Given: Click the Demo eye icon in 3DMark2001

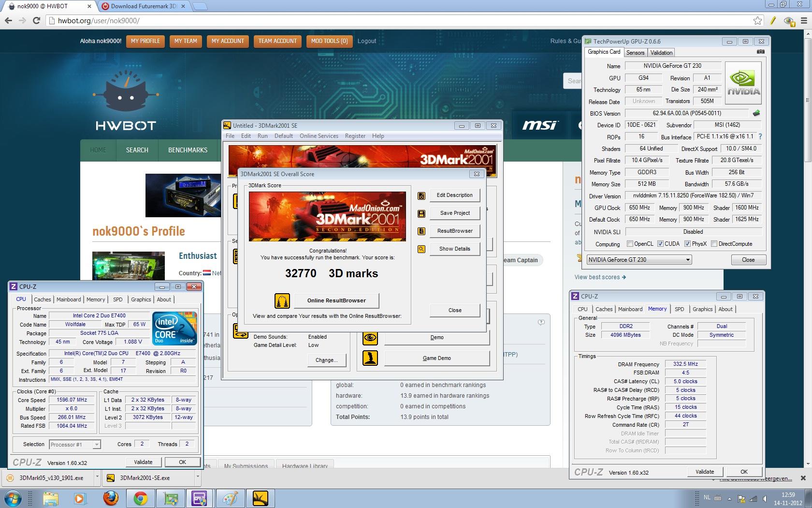Looking at the screenshot, I should coord(370,338).
